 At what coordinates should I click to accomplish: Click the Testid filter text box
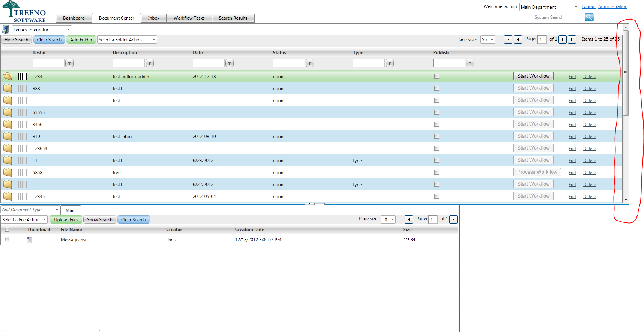click(48, 63)
